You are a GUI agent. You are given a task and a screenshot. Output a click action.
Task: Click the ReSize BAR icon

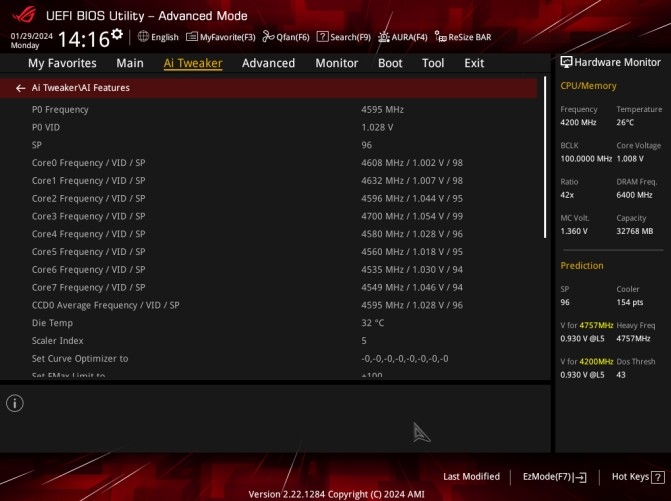tap(440, 37)
